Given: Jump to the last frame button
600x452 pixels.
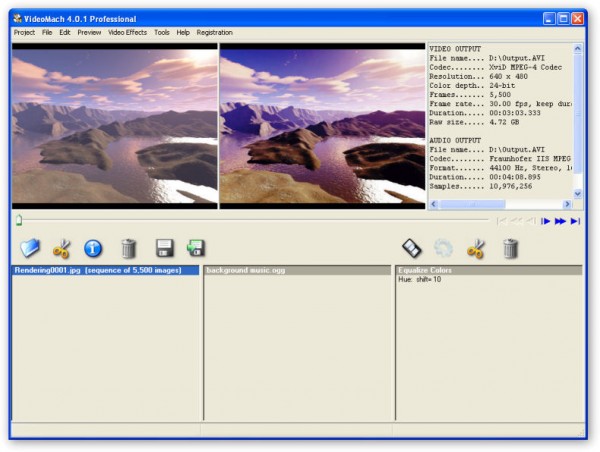Looking at the screenshot, I should click(x=575, y=221).
